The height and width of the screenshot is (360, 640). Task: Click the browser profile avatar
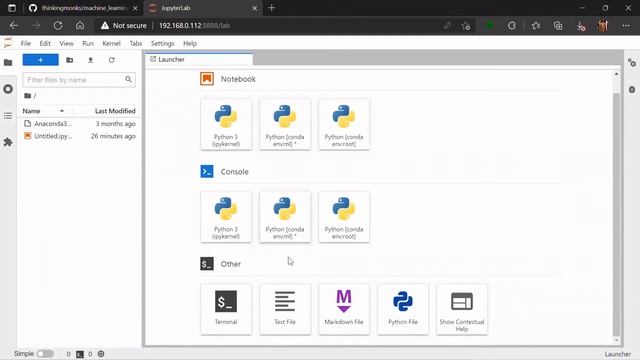click(x=603, y=25)
